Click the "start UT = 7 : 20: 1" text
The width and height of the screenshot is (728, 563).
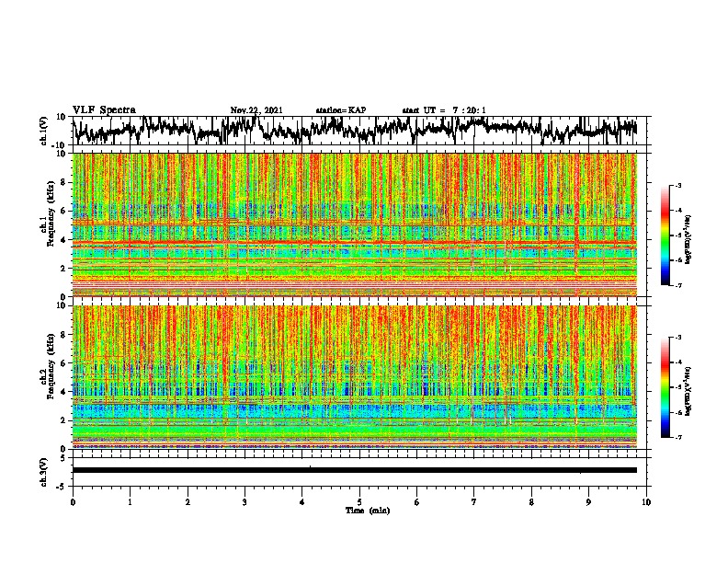444,110
